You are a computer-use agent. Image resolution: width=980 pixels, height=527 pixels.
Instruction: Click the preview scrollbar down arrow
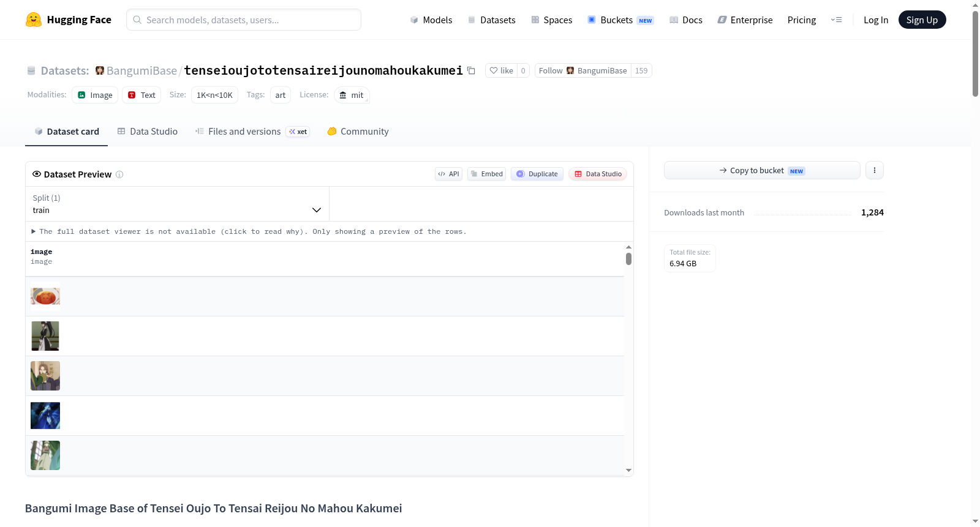coord(628,470)
